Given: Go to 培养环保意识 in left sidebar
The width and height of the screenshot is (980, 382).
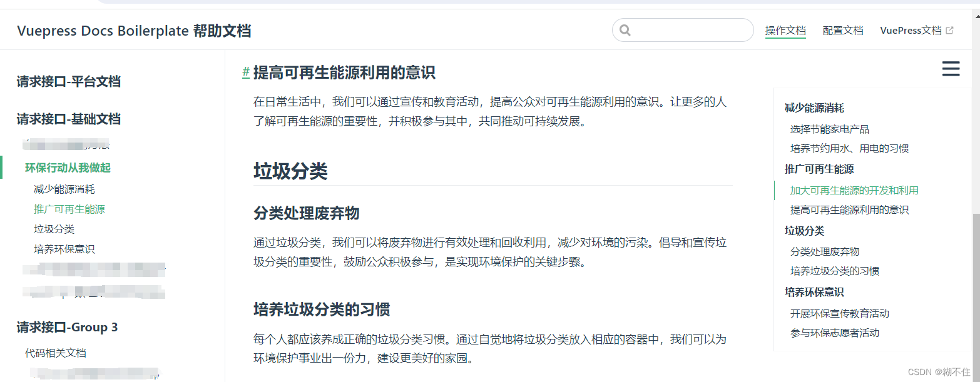Looking at the screenshot, I should 64,249.
